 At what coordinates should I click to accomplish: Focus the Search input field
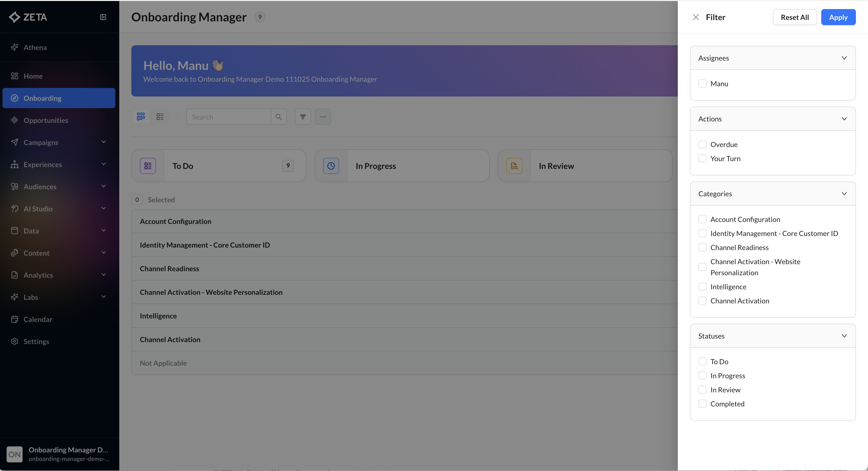click(228, 116)
